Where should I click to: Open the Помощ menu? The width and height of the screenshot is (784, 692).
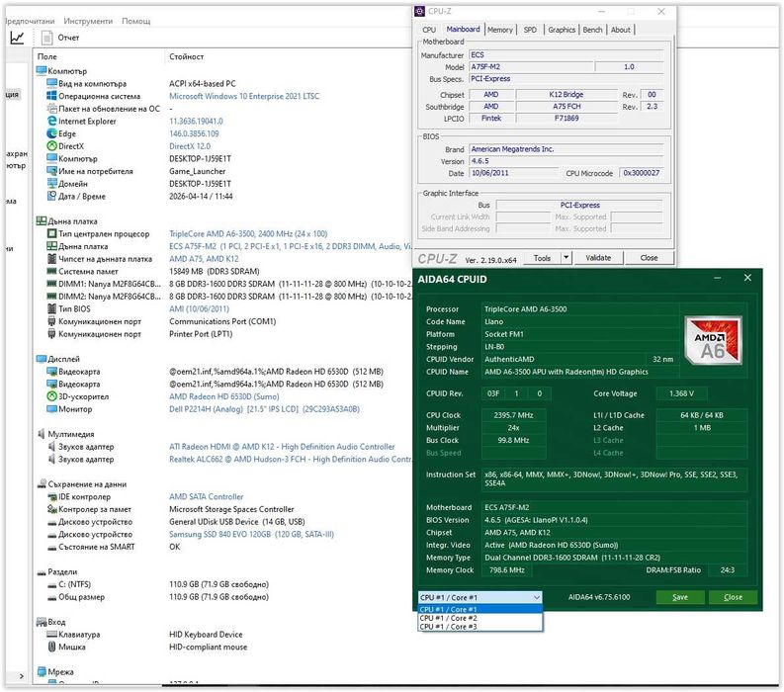pos(136,21)
